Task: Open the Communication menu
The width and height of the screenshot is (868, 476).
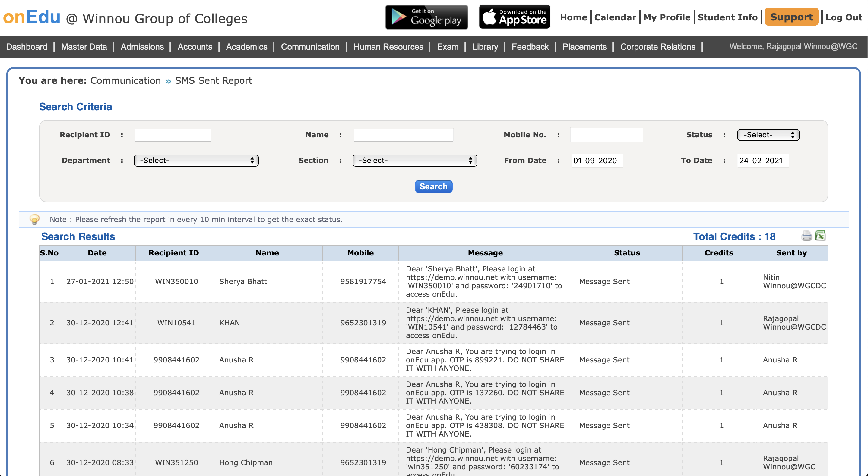Action: coord(310,47)
